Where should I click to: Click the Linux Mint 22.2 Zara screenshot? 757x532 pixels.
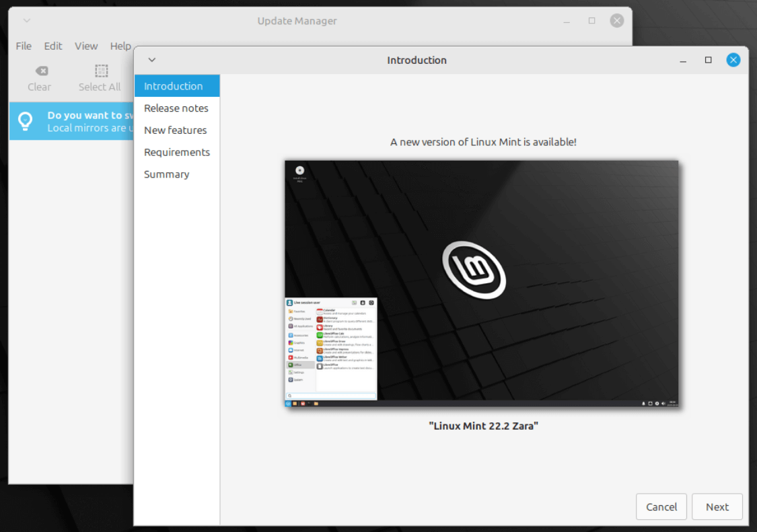tap(481, 283)
